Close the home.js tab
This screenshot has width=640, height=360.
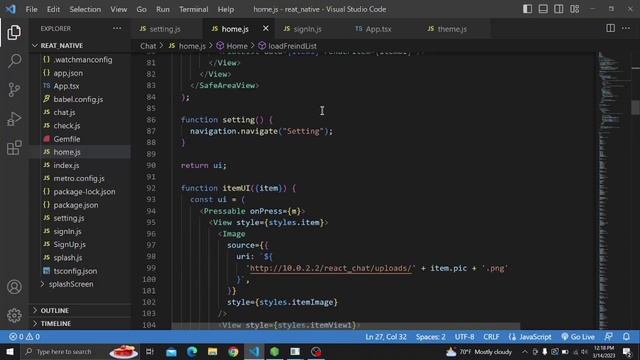(266, 28)
